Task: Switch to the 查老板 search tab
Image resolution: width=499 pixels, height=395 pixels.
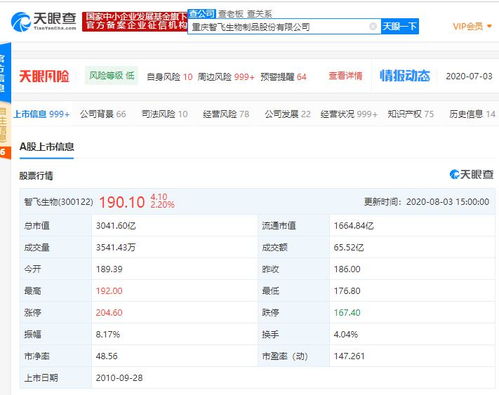Action: tap(231, 14)
